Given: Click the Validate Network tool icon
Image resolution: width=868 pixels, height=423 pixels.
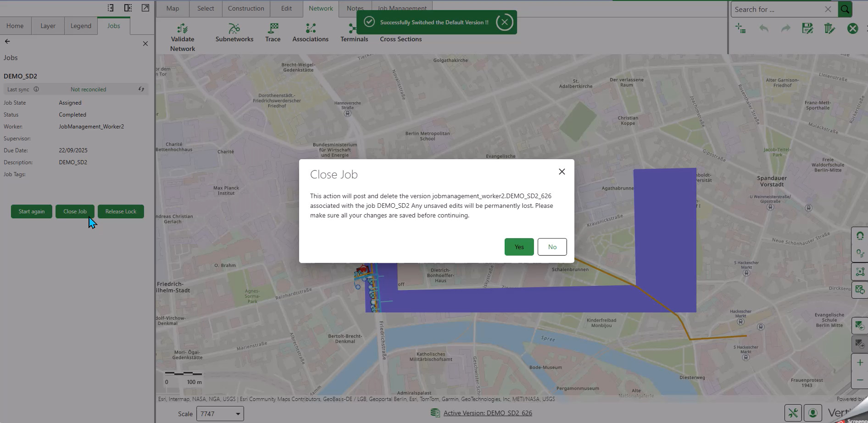Looking at the screenshot, I should 183,29.
